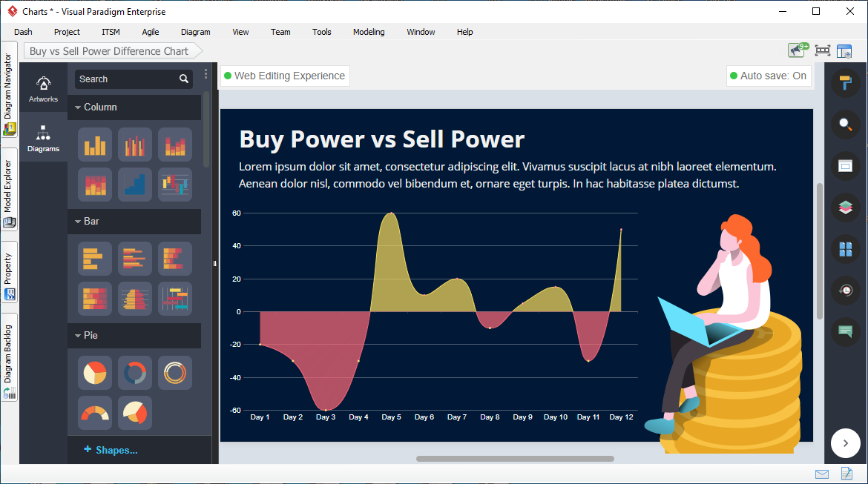The width and height of the screenshot is (868, 484).
Task: Open the Property side tab
Action: pyautogui.click(x=9, y=273)
